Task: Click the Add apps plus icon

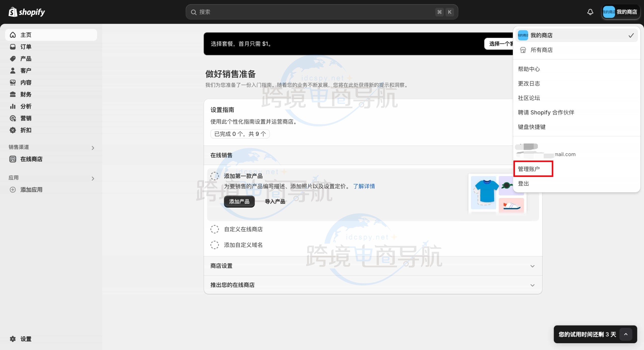Action: click(x=13, y=190)
